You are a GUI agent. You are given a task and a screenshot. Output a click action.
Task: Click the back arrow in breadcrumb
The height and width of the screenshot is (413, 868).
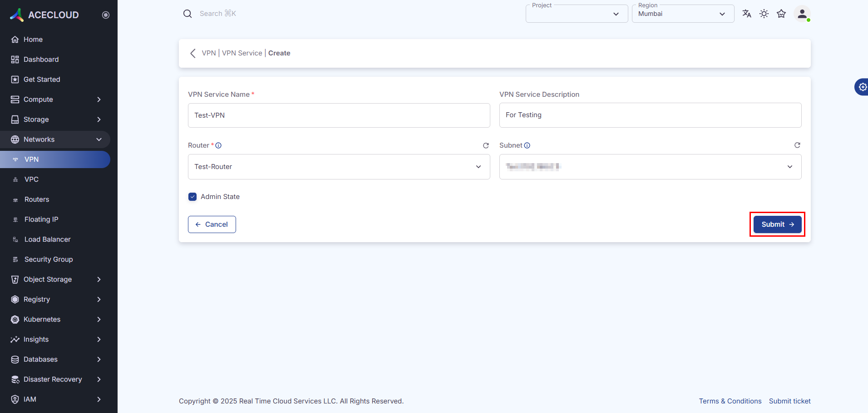(193, 53)
